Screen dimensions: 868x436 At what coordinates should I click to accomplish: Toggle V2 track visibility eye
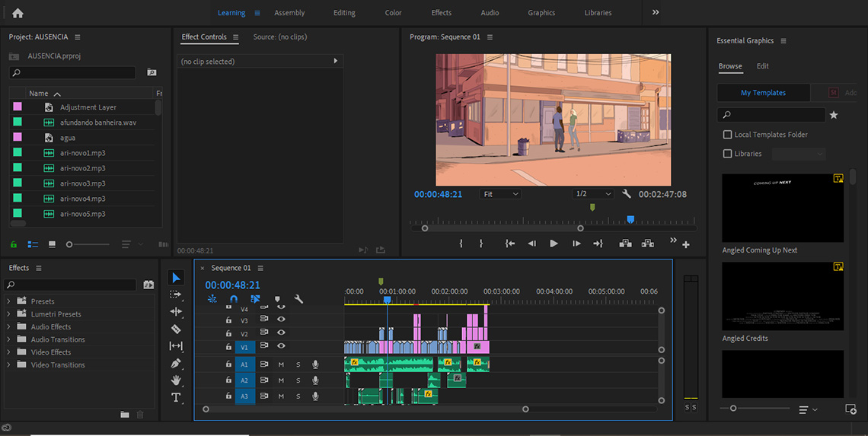tap(281, 333)
